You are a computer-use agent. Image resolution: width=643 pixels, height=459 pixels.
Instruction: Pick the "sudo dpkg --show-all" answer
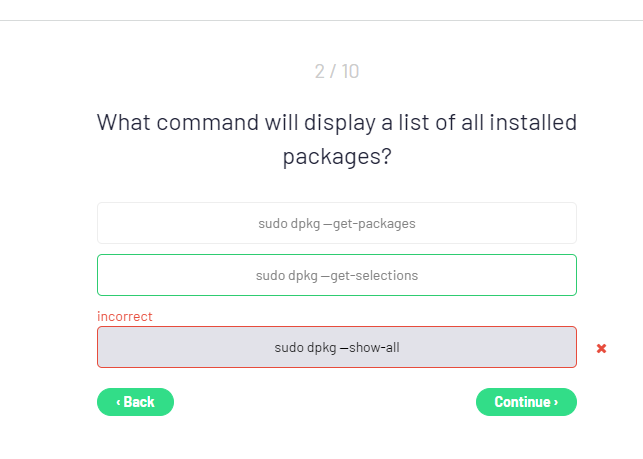point(337,347)
